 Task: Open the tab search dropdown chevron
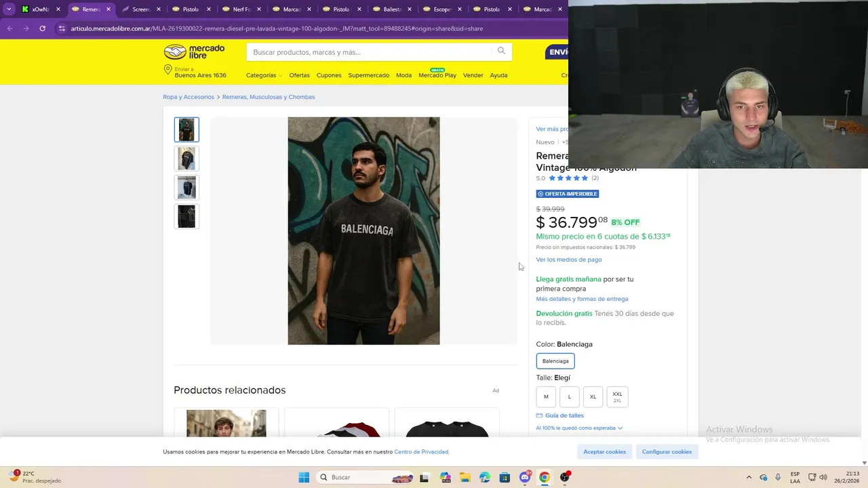point(9,9)
